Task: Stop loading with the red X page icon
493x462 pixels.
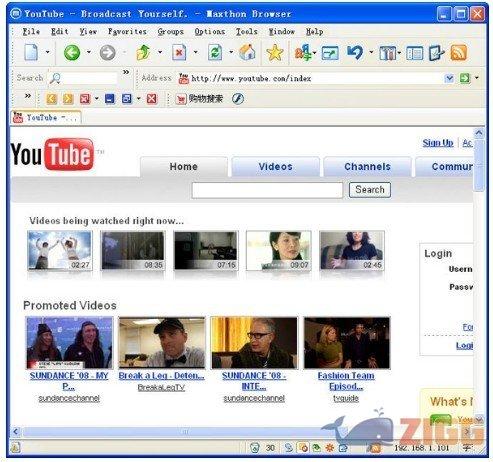Action: click(179, 53)
